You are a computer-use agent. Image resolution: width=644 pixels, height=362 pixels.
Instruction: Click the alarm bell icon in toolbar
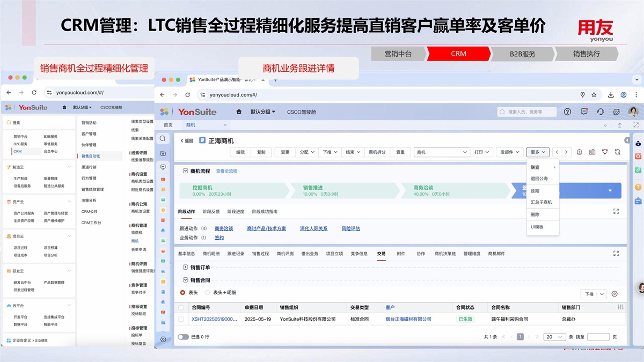pyautogui.click(x=580, y=152)
